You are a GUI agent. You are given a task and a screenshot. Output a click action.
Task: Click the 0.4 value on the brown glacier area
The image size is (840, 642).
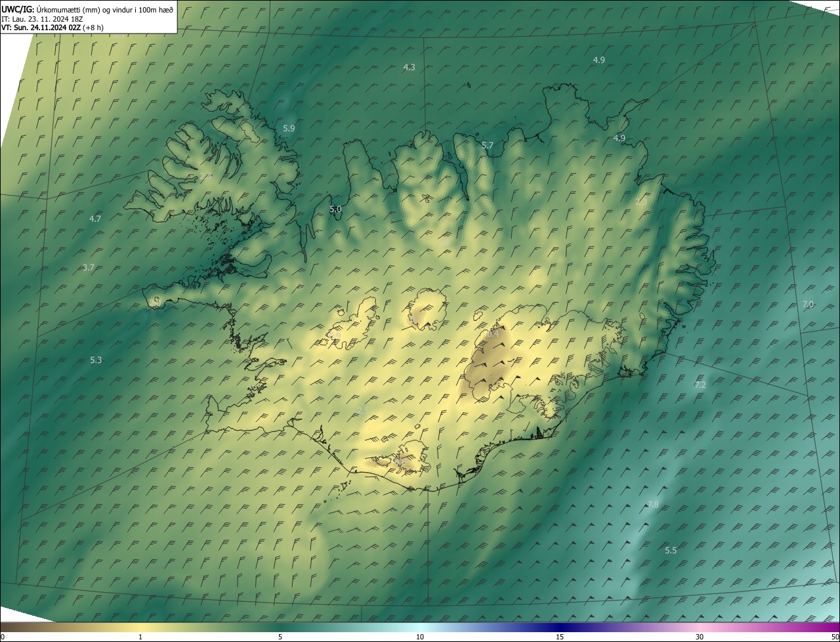click(x=492, y=333)
